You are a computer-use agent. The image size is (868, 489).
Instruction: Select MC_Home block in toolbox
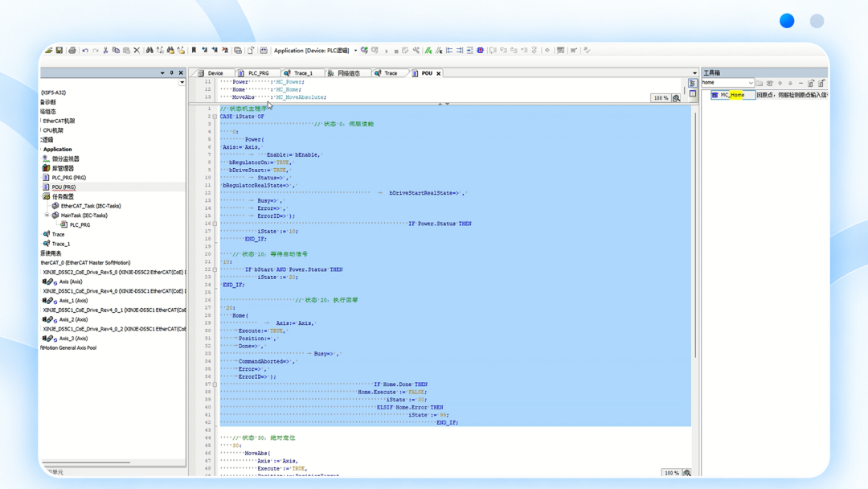point(732,95)
